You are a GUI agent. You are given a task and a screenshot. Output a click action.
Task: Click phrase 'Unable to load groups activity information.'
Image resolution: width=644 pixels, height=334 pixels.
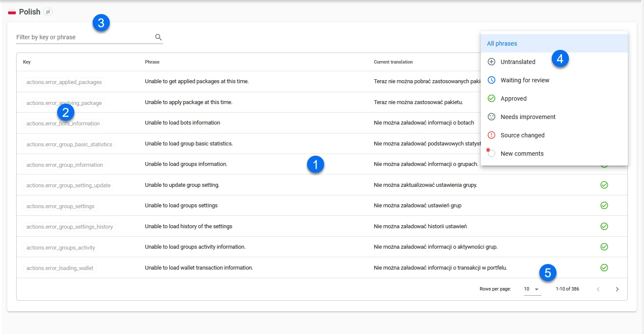pyautogui.click(x=195, y=247)
